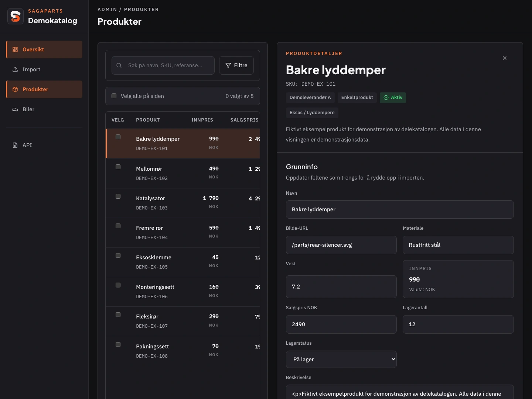Click SKU text DEMO-EX-105
This screenshot has width=532, height=399.
point(152,267)
